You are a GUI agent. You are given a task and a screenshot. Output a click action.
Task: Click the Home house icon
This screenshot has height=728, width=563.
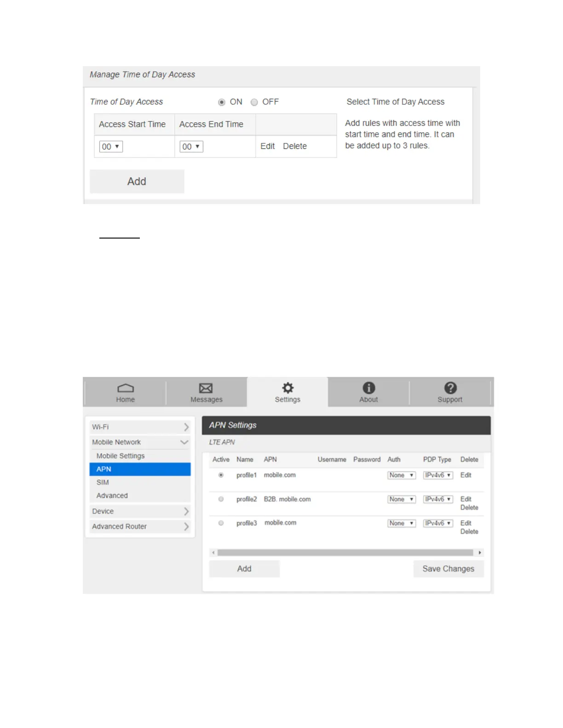(x=126, y=388)
